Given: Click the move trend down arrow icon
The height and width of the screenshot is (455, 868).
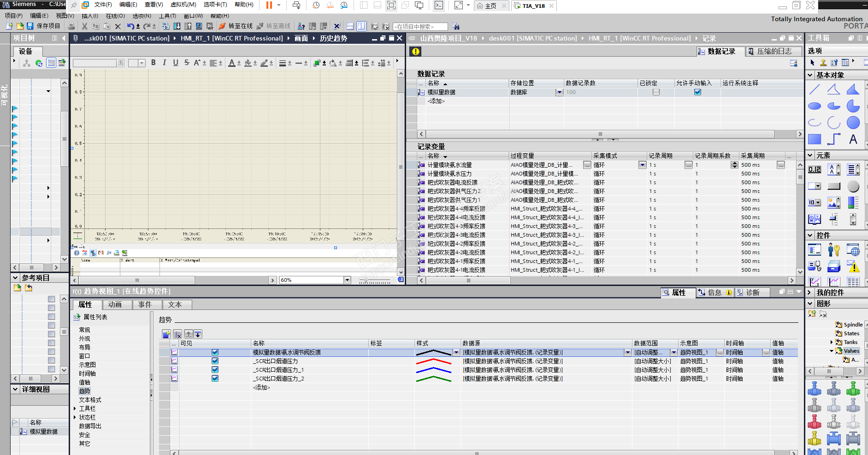Looking at the screenshot, I should pos(198,334).
